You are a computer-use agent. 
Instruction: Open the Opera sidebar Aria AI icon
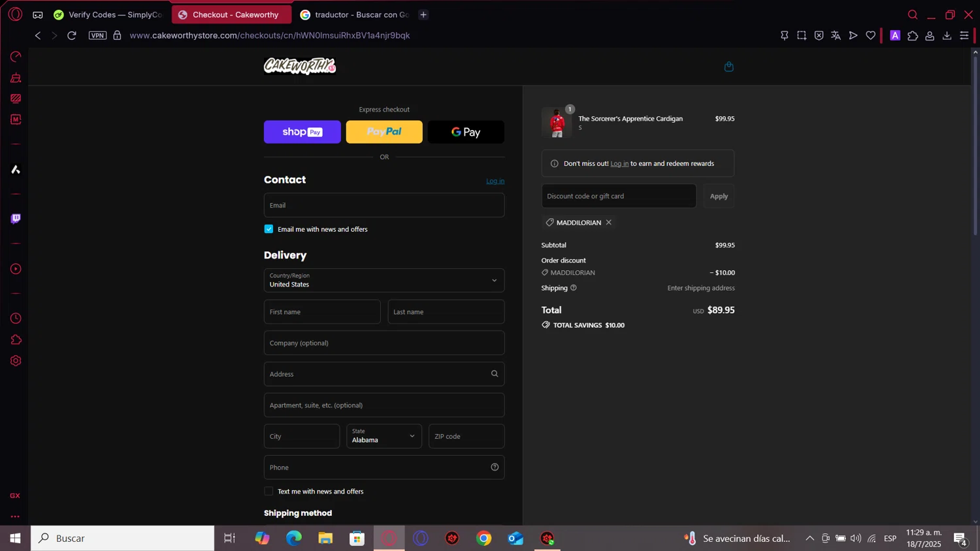pos(16,170)
